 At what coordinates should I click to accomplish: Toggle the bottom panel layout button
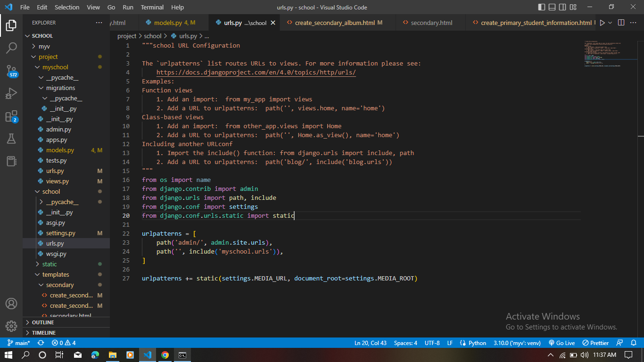(552, 7)
